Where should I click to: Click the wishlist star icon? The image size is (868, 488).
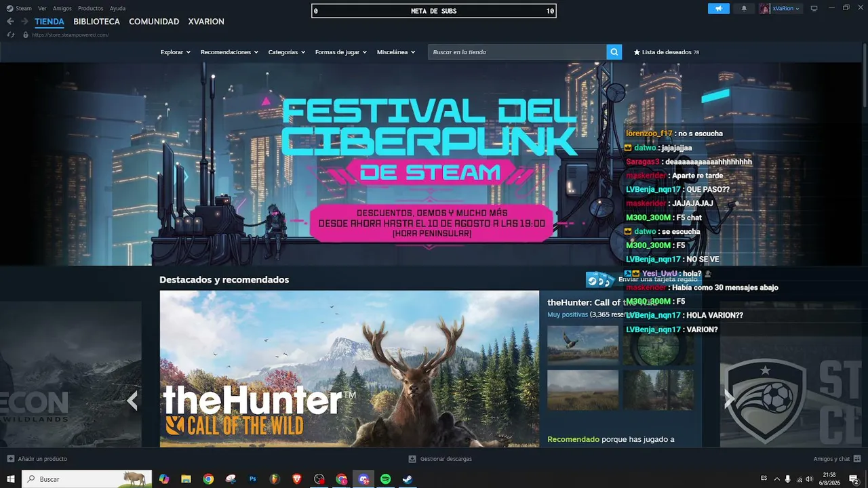click(x=637, y=52)
